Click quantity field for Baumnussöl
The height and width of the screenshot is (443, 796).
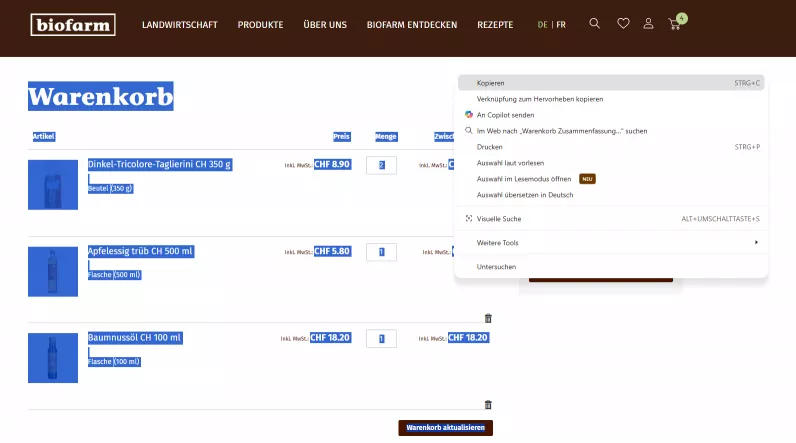click(x=381, y=338)
